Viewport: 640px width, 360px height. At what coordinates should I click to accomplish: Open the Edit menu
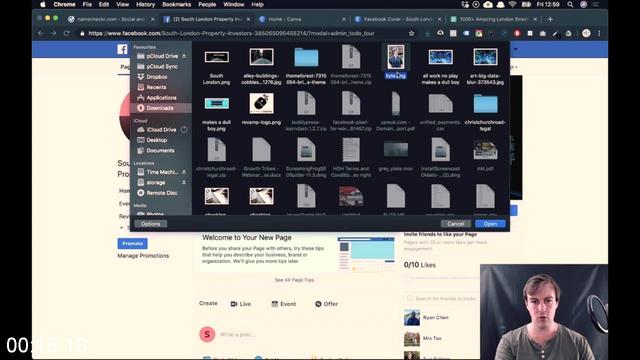tap(104, 4)
